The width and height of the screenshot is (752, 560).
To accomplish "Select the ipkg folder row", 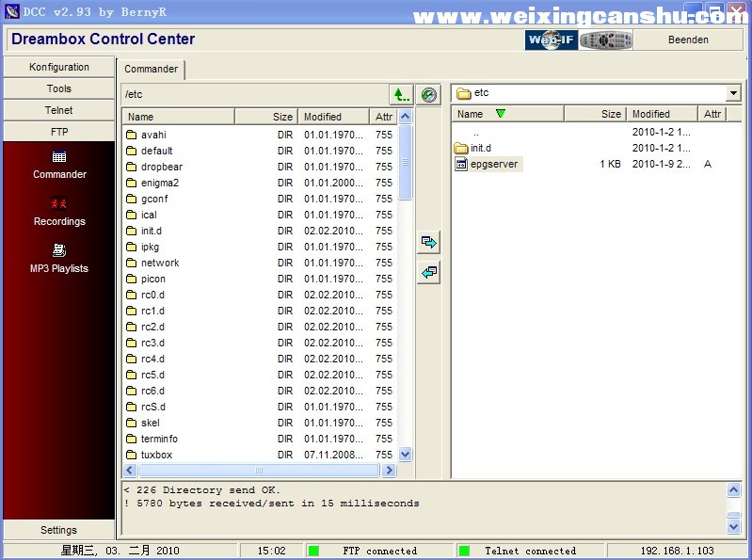I will (x=261, y=247).
